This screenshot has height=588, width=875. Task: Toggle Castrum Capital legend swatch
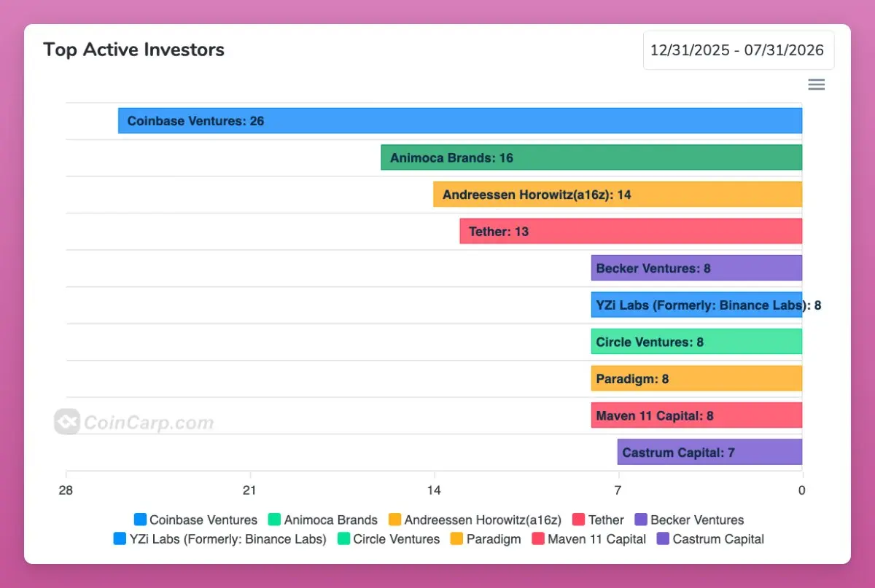[x=664, y=538]
